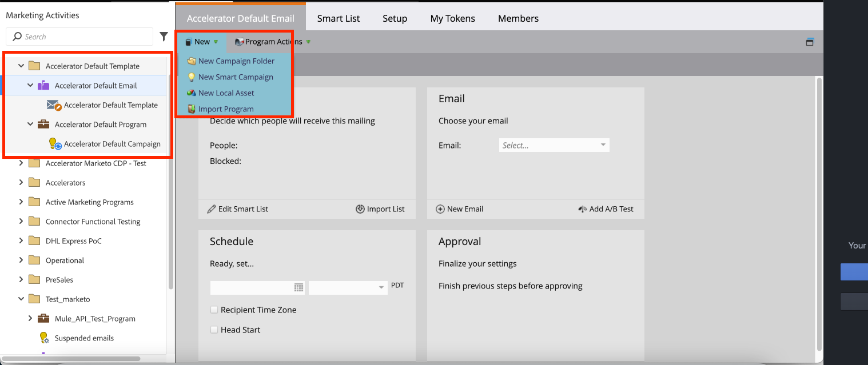Click the DHL Express PoC folder icon

[34, 241]
